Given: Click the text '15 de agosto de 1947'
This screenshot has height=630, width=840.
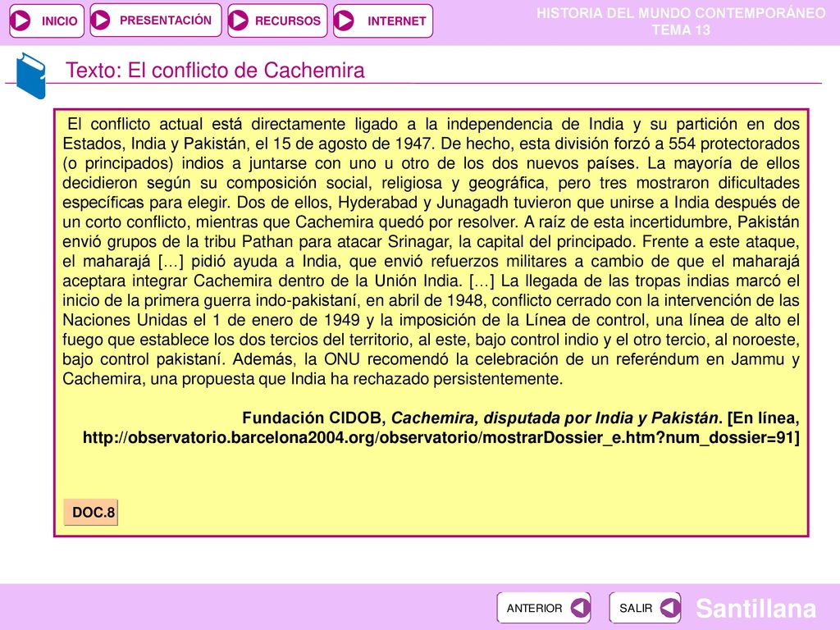Looking at the screenshot, I should [353, 144].
